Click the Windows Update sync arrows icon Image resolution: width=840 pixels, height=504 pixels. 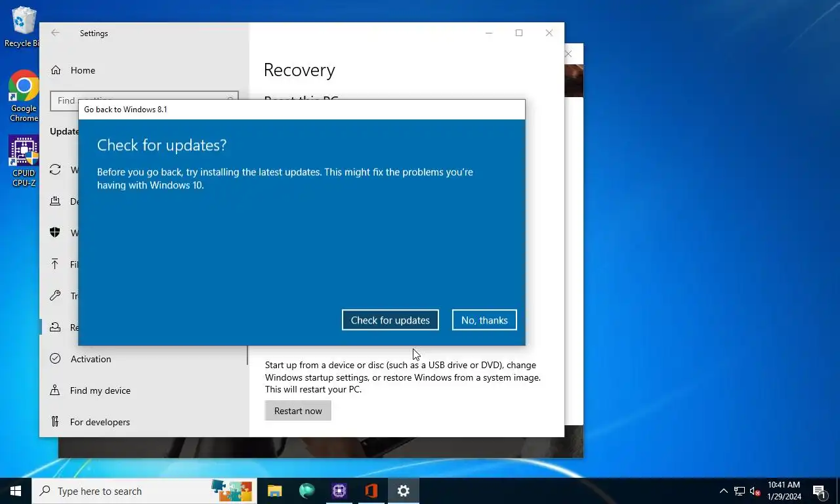pyautogui.click(x=56, y=170)
